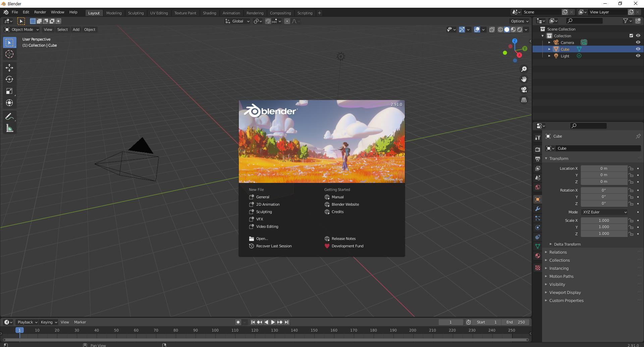Lock the Location X value
The height and width of the screenshot is (347, 644).
[x=631, y=168]
